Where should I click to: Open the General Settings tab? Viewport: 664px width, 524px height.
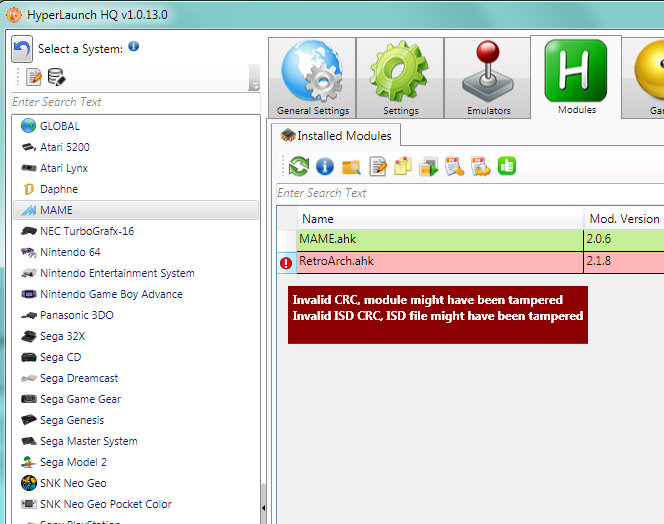click(x=313, y=78)
